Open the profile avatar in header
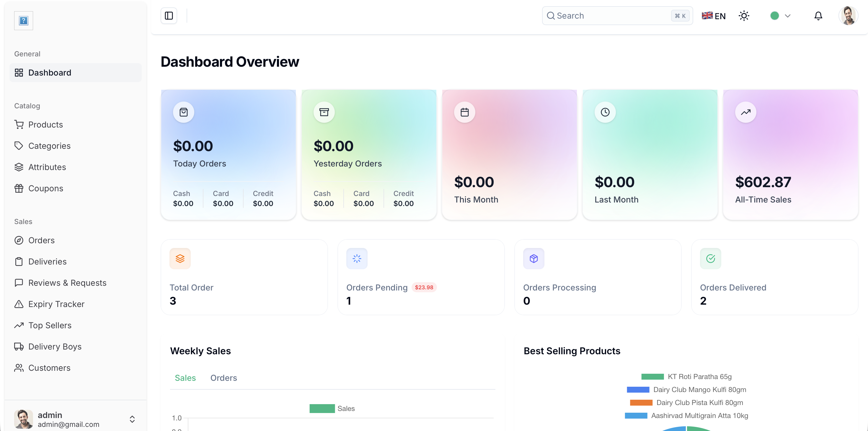 (x=848, y=16)
